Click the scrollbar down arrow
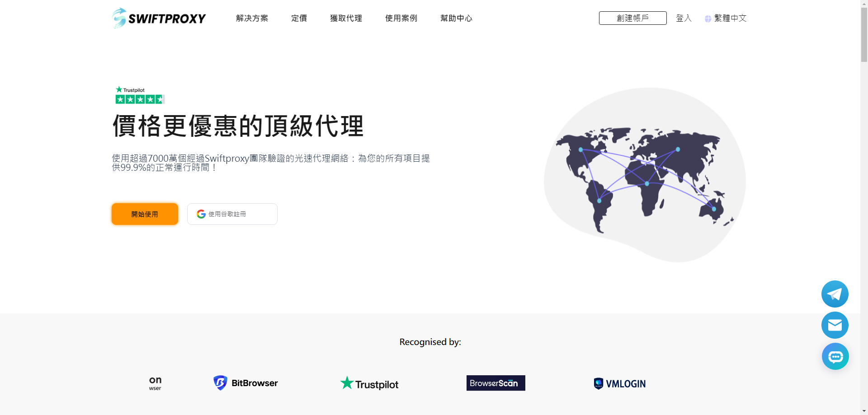This screenshot has width=868, height=415. pos(863,410)
